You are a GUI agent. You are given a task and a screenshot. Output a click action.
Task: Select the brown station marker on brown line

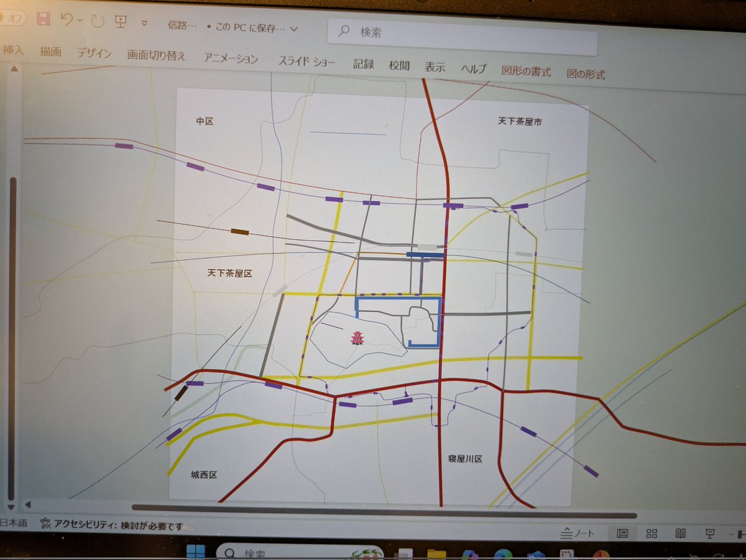pyautogui.click(x=239, y=232)
